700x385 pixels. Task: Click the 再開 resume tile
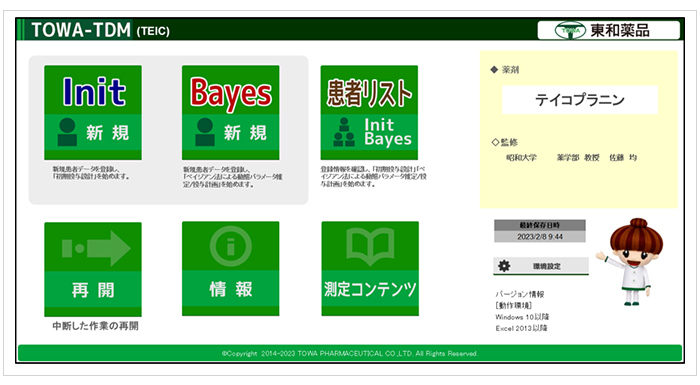[93, 269]
